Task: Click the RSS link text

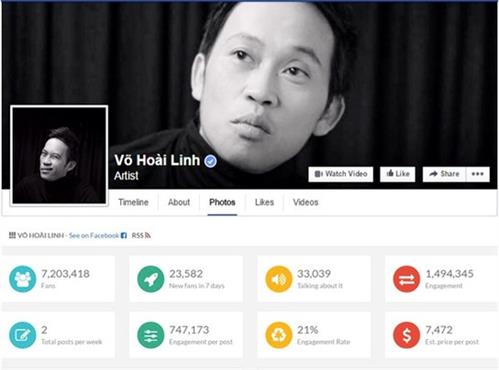Action: pos(137,235)
